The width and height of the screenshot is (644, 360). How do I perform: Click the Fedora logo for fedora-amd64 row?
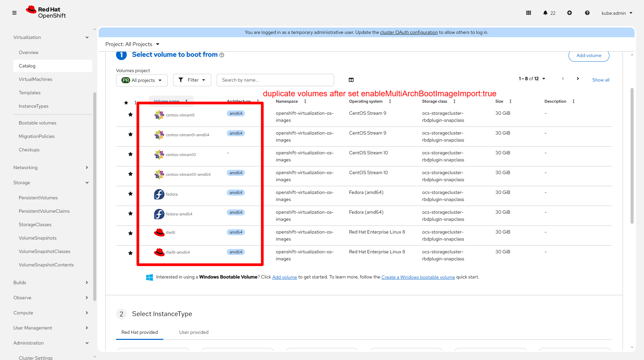click(159, 214)
